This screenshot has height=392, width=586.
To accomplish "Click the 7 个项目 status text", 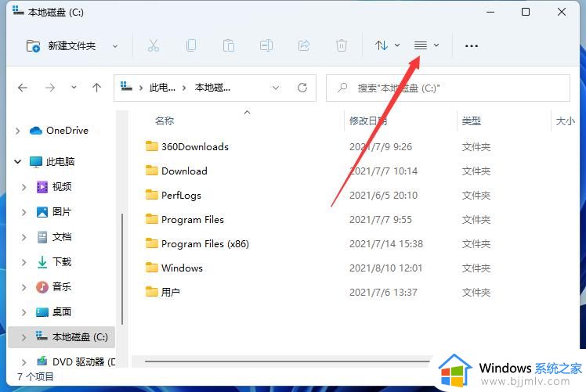I will [35, 376].
